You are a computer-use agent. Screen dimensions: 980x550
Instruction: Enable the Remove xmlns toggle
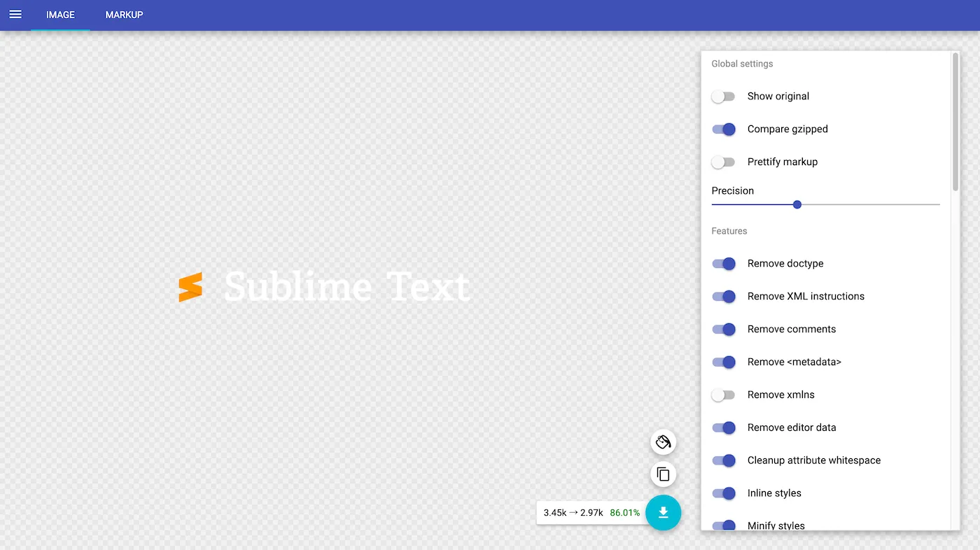pos(723,395)
